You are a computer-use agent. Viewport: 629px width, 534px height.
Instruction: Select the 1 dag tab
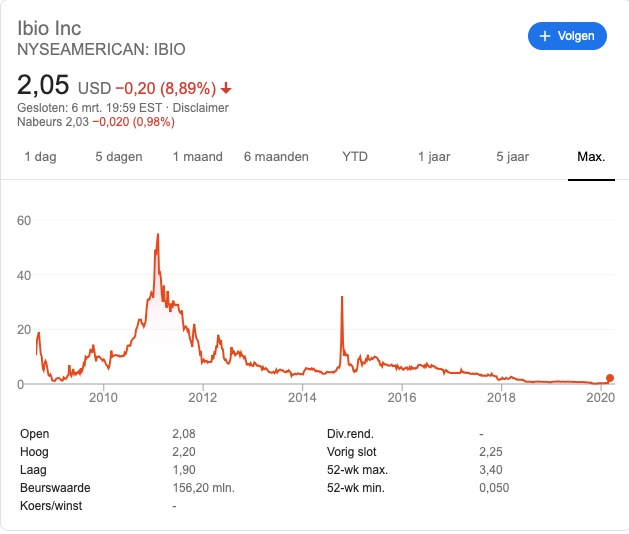(x=40, y=157)
